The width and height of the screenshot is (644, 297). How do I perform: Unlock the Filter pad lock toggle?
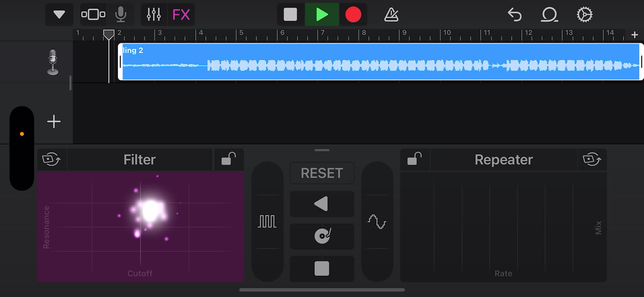229,159
